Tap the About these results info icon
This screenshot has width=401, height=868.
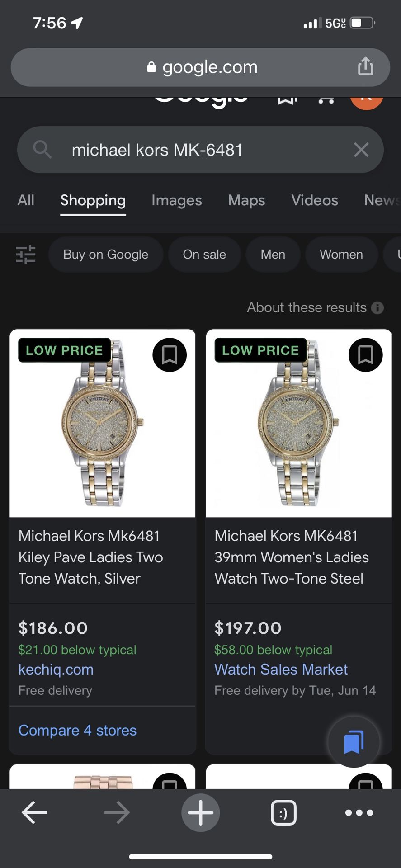click(x=377, y=308)
